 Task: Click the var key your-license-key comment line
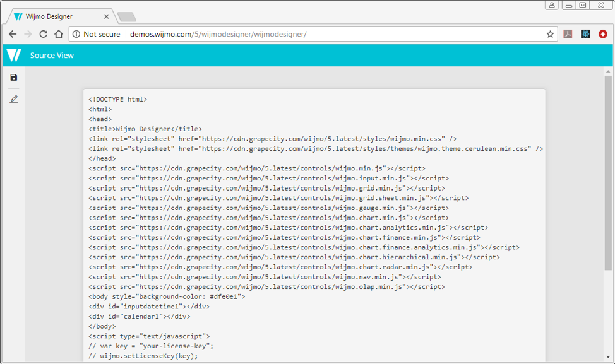pyautogui.click(x=151, y=346)
